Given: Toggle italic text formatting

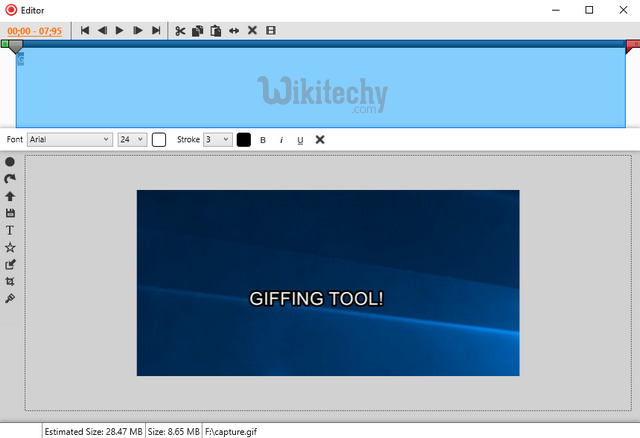Looking at the screenshot, I should coord(281,140).
